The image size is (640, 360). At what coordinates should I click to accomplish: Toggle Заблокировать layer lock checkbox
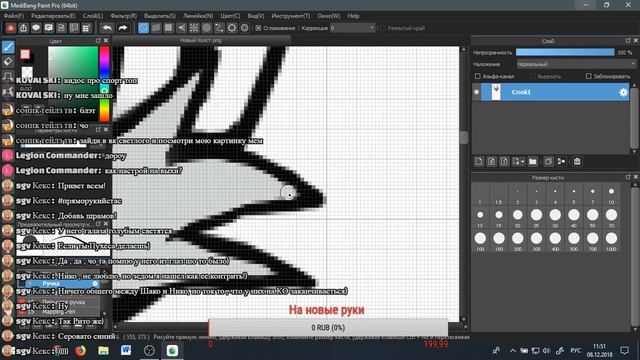[x=588, y=76]
